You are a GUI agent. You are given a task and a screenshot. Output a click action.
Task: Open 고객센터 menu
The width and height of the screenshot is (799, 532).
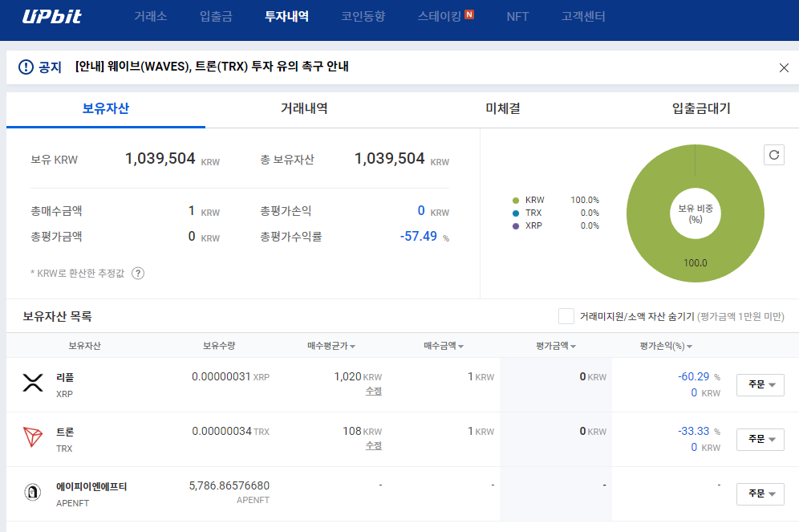coord(583,16)
